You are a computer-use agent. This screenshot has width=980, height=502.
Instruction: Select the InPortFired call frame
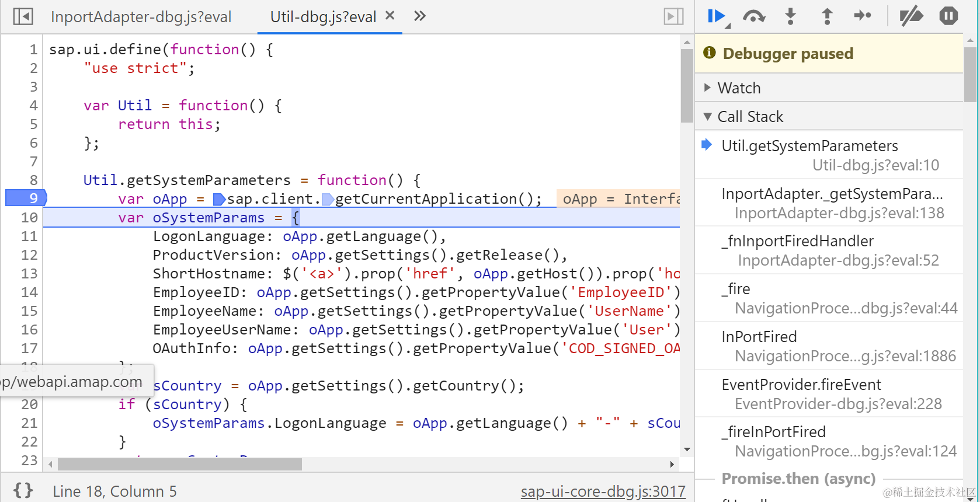pyautogui.click(x=829, y=346)
